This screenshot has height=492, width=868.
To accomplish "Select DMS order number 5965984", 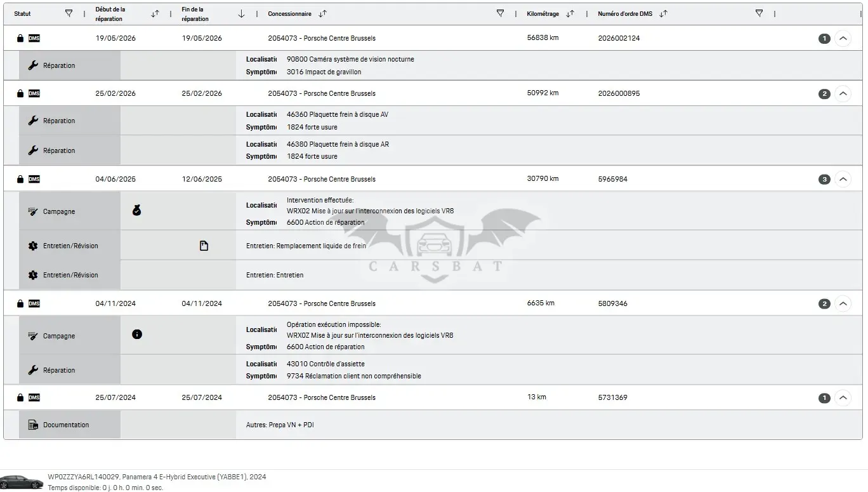I will point(612,179).
